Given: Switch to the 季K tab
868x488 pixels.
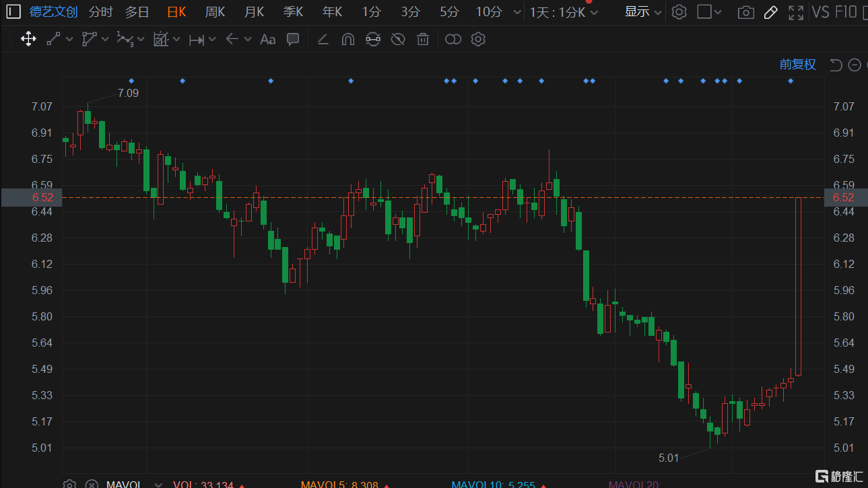Looking at the screenshot, I should tap(293, 12).
